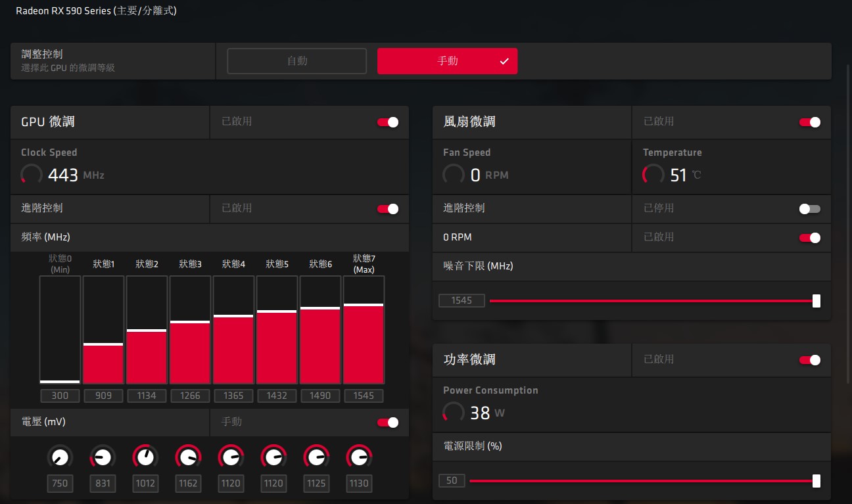Click the 狀態2 frequency bar
852x504 pixels.
click(x=147, y=330)
